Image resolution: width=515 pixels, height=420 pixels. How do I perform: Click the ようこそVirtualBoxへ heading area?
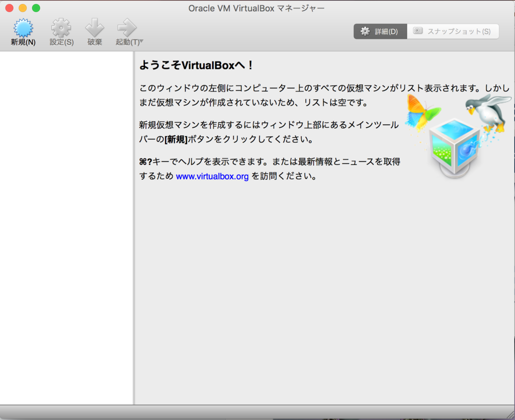[196, 64]
